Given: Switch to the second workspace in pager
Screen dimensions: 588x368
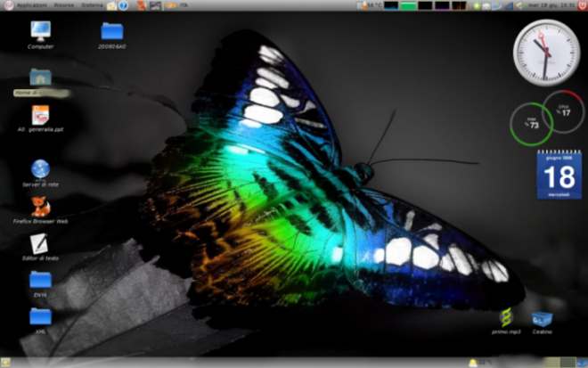Looking at the screenshot, I should (568, 363).
